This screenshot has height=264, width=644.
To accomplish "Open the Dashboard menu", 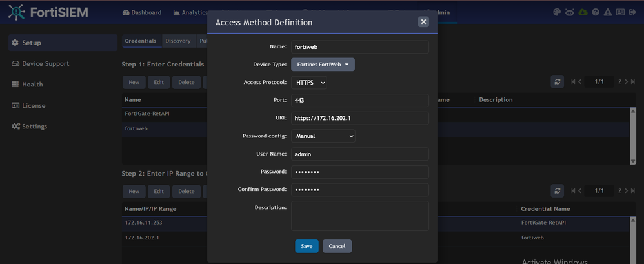I will pyautogui.click(x=141, y=12).
